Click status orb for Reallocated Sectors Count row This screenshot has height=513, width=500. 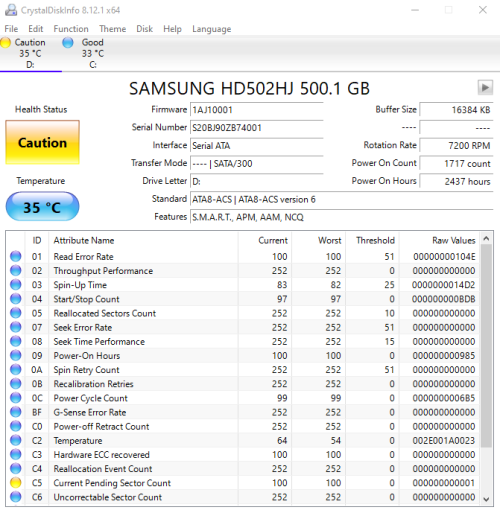click(x=16, y=313)
